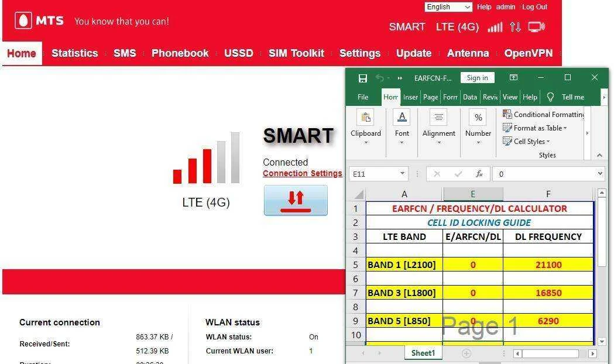Viewport: 614px width, 364px height.
Task: Click the Tell me lightbulb icon
Action: pos(550,97)
